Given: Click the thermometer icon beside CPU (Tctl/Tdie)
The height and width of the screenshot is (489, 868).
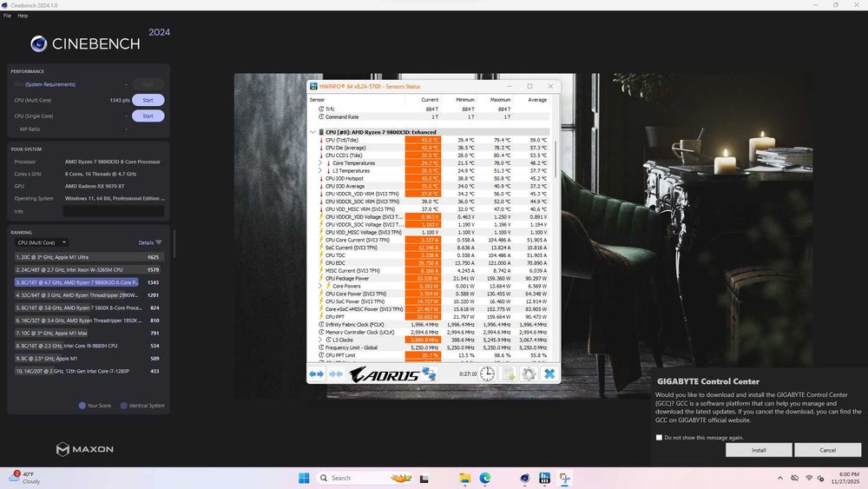Looking at the screenshot, I should (321, 140).
